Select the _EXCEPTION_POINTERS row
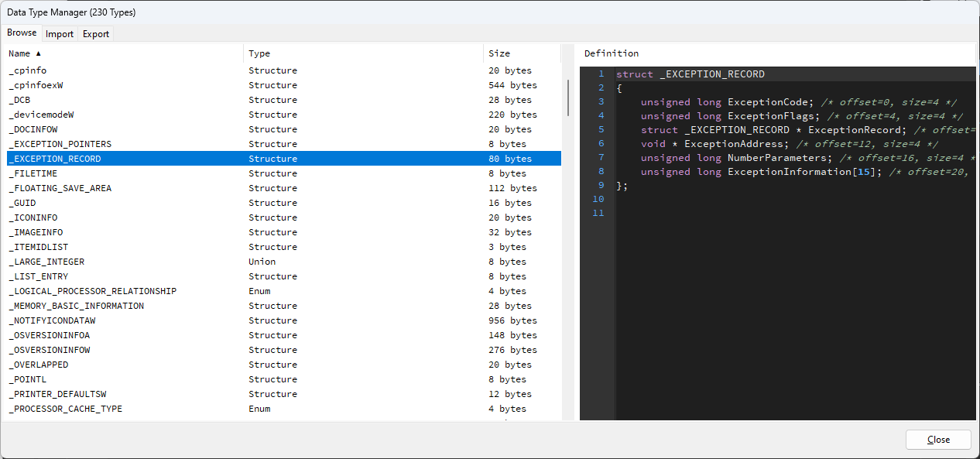 point(283,144)
